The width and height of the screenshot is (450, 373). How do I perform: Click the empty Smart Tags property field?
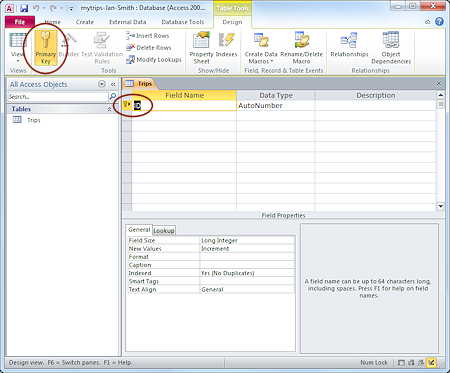(247, 281)
